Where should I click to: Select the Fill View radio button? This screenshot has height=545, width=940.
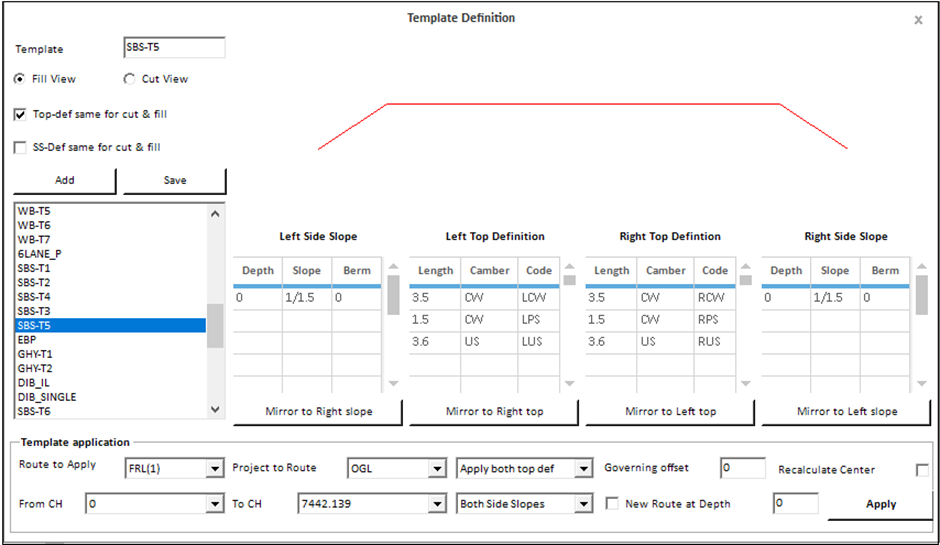coord(20,79)
